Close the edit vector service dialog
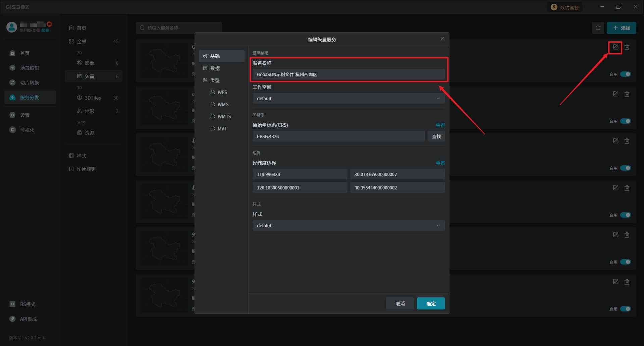This screenshot has height=346, width=644. pyautogui.click(x=442, y=39)
